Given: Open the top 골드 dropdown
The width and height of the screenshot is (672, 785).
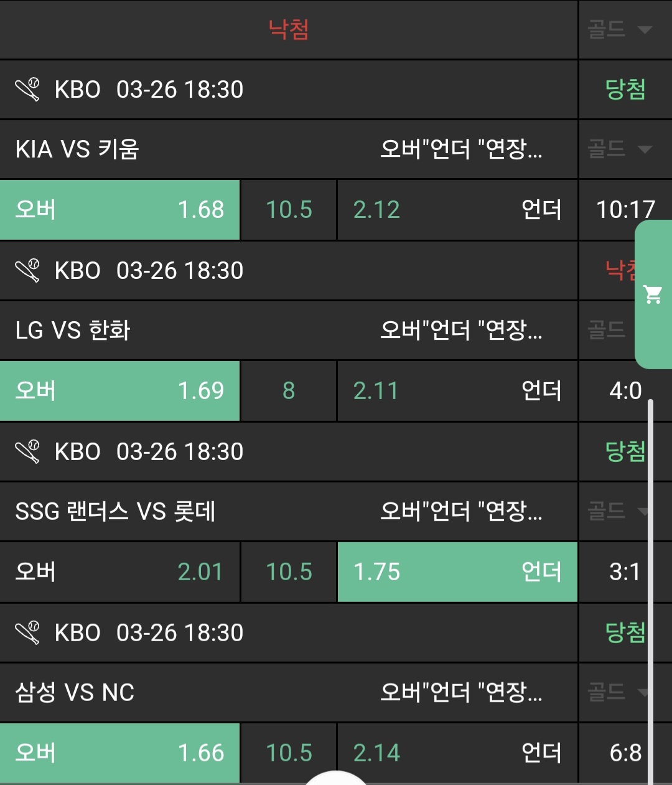Looking at the screenshot, I should click(x=620, y=29).
